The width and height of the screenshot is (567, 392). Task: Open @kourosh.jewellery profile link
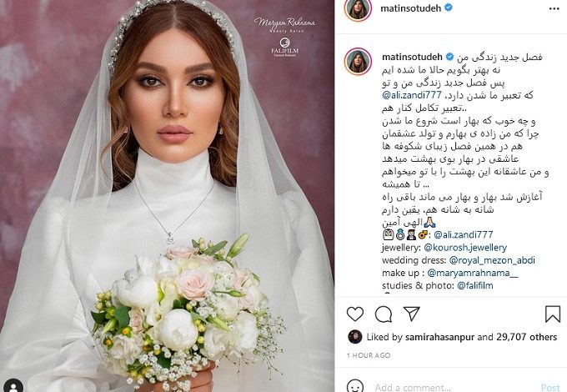click(465, 248)
